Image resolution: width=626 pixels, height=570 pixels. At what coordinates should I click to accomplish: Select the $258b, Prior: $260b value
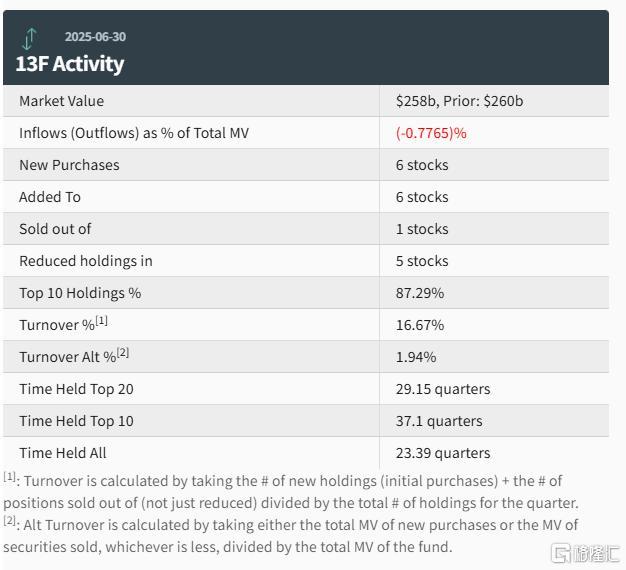459,101
